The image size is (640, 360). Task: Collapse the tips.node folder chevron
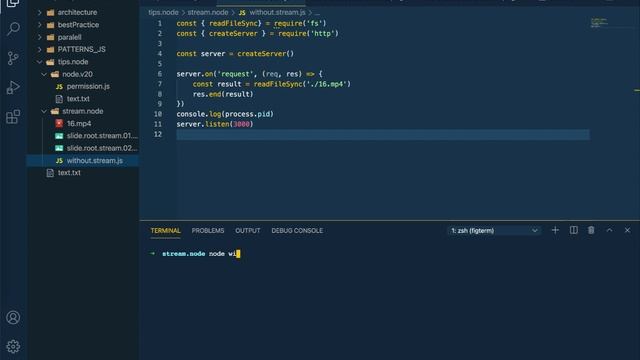point(40,62)
